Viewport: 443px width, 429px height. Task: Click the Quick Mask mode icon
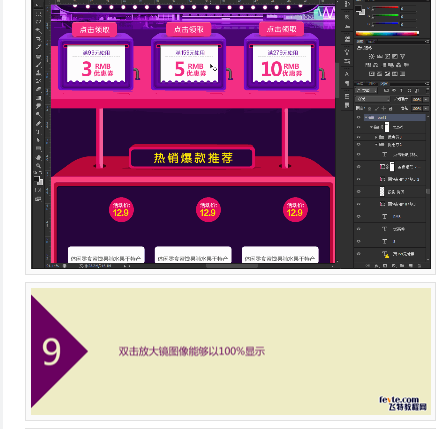pos(38,190)
